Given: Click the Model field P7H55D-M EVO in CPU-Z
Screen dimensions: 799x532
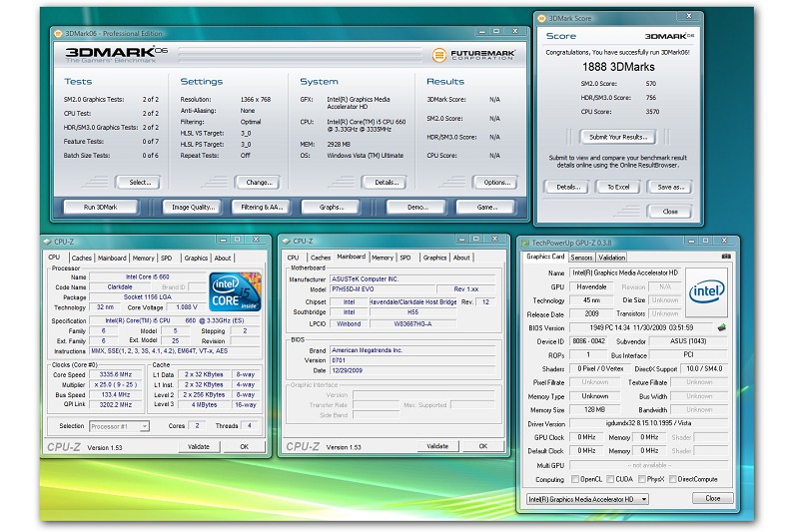Looking at the screenshot, I should coord(383,289).
